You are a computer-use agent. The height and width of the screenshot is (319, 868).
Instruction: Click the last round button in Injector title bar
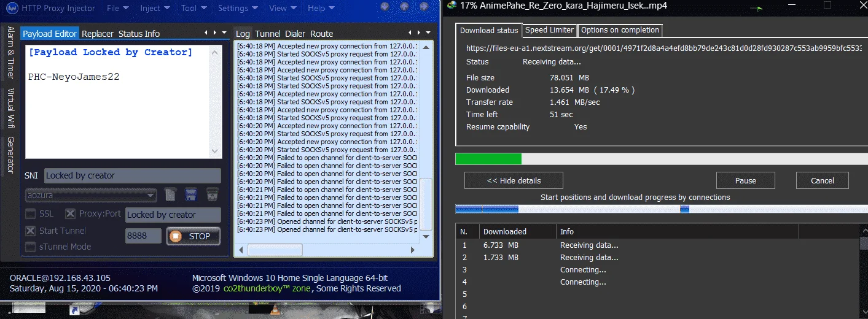tap(423, 7)
